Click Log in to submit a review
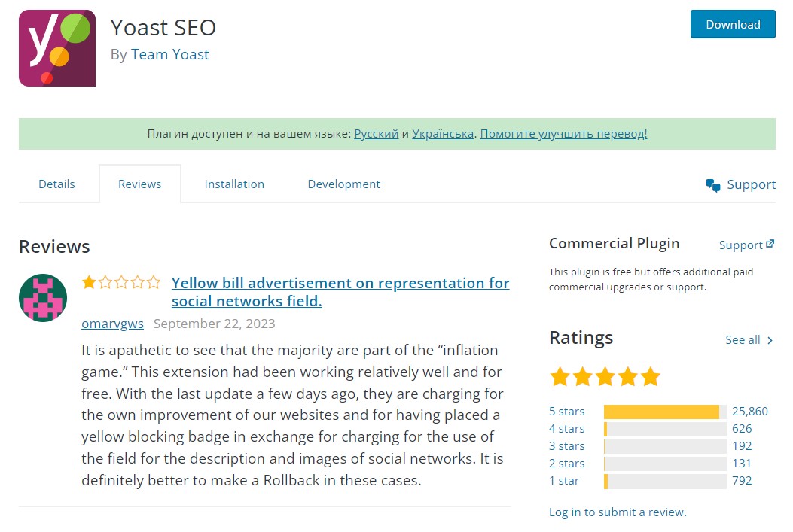The width and height of the screenshot is (793, 532). tap(618, 512)
